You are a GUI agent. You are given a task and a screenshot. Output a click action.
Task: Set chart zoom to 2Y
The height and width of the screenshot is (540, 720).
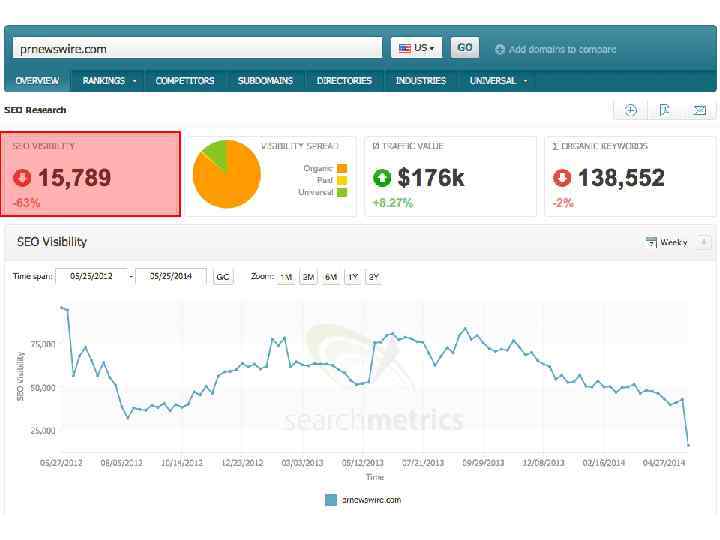pyautogui.click(x=374, y=277)
